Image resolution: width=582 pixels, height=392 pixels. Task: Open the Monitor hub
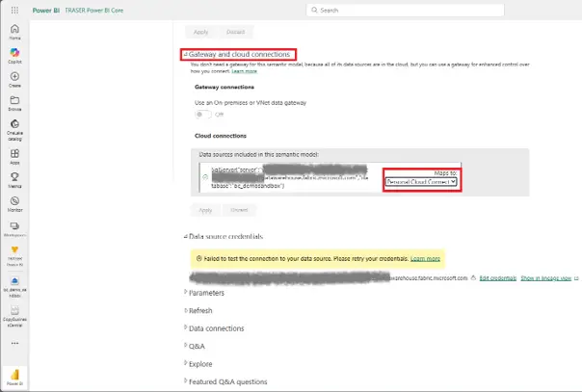pyautogui.click(x=14, y=204)
